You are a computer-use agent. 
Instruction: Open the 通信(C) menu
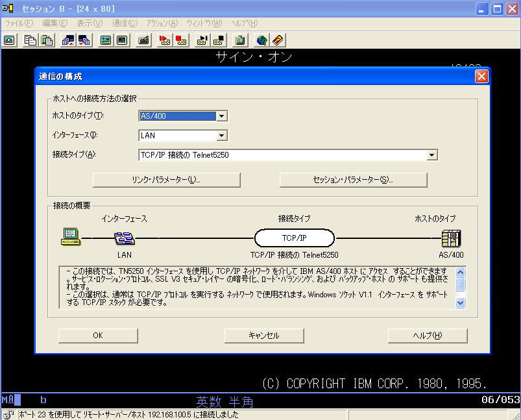(x=125, y=23)
